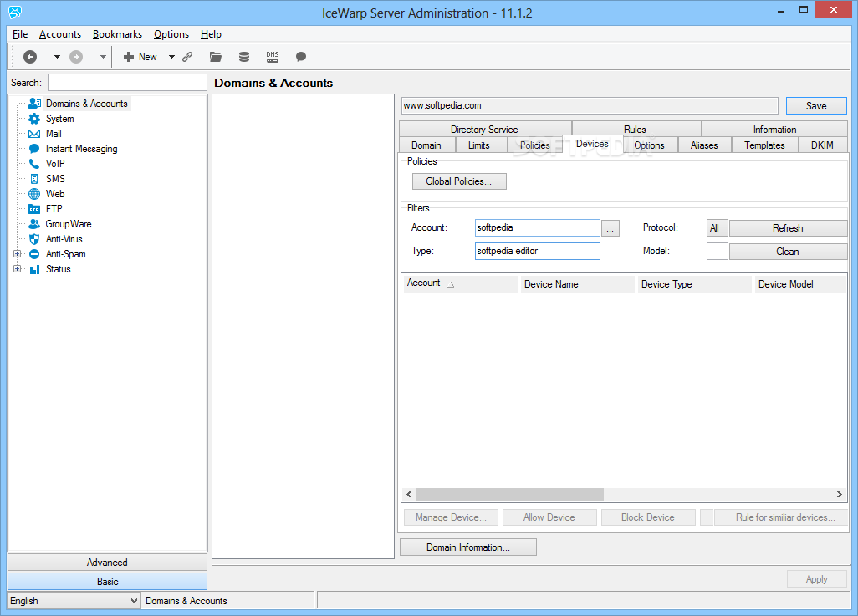Image resolution: width=858 pixels, height=616 pixels.
Task: Switch to the Templates tab
Action: click(x=764, y=145)
